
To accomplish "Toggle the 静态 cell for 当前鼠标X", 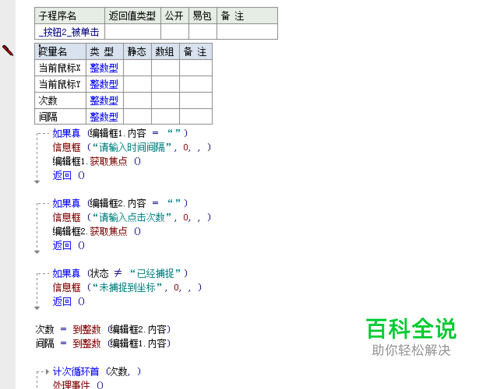I will click(x=137, y=68).
